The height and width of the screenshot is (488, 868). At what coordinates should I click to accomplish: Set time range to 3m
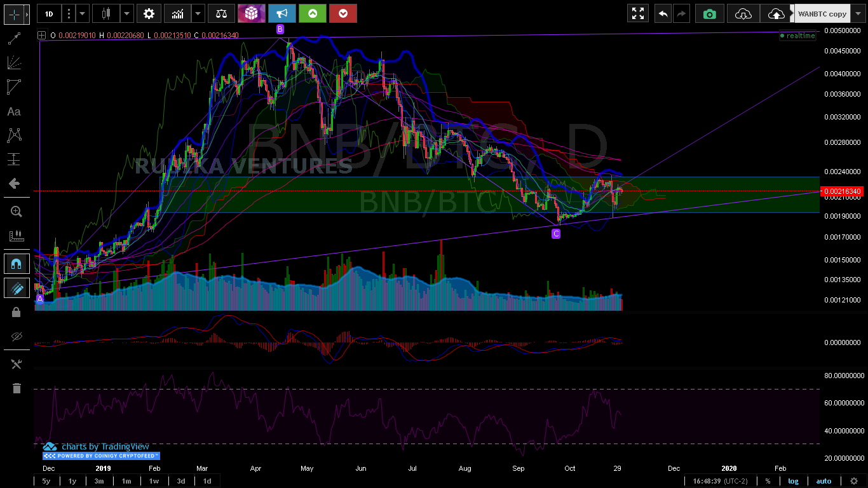(99, 481)
